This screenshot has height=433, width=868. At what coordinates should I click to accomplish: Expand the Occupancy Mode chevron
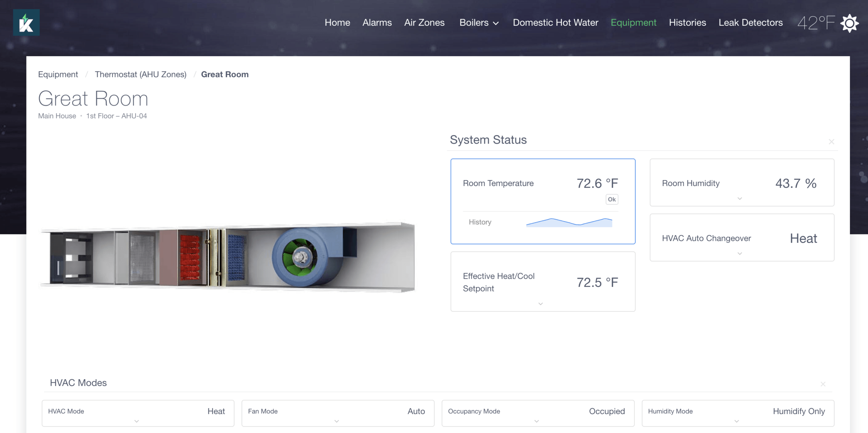536,421
